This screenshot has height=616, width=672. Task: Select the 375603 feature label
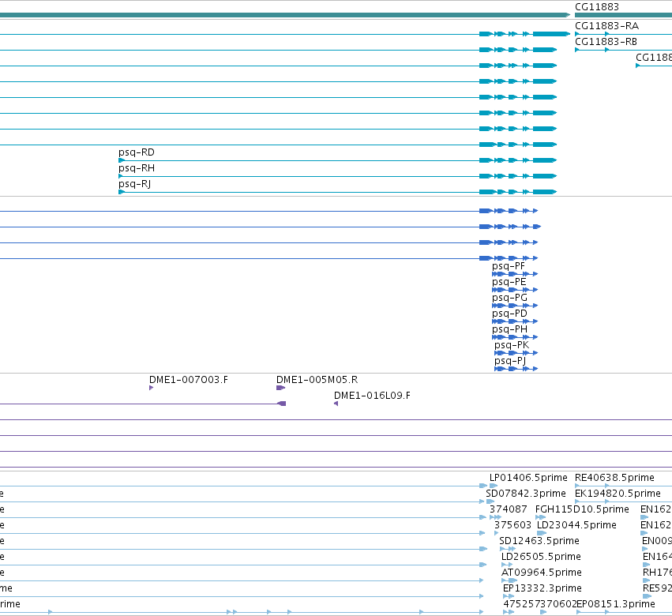pyautogui.click(x=512, y=525)
